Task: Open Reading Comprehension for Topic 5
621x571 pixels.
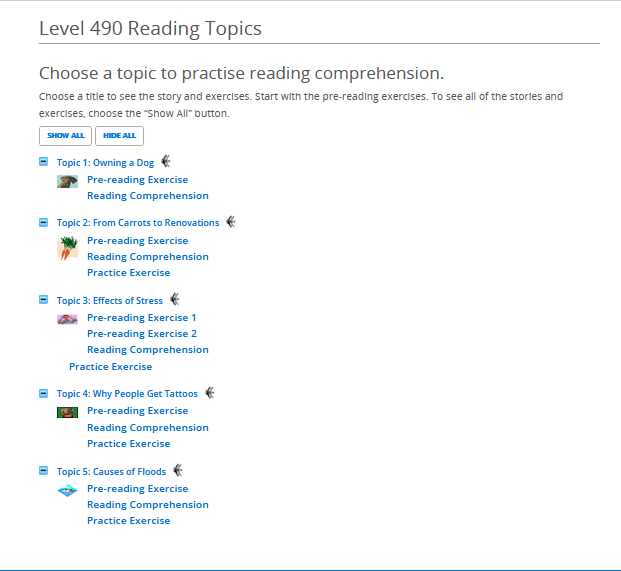Action: pyautogui.click(x=148, y=505)
